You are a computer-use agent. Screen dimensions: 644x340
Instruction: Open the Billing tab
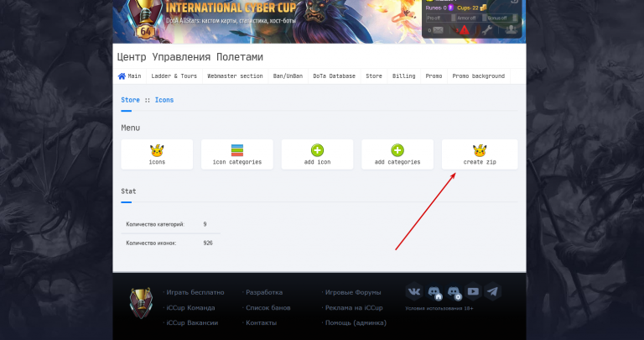[x=403, y=76]
